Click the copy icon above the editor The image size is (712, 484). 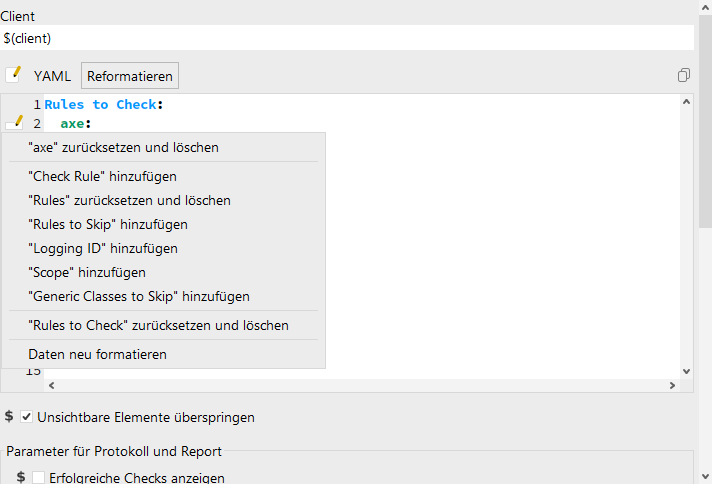pos(683,75)
